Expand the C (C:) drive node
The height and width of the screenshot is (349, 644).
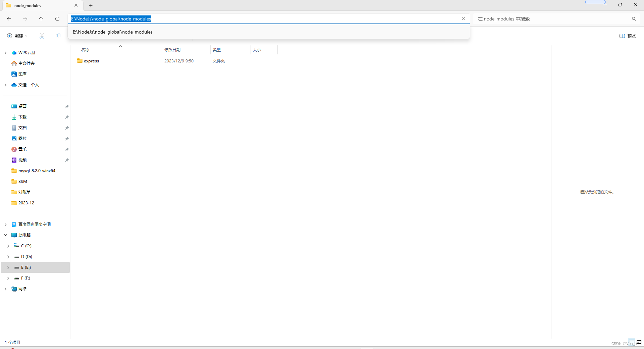pos(8,246)
